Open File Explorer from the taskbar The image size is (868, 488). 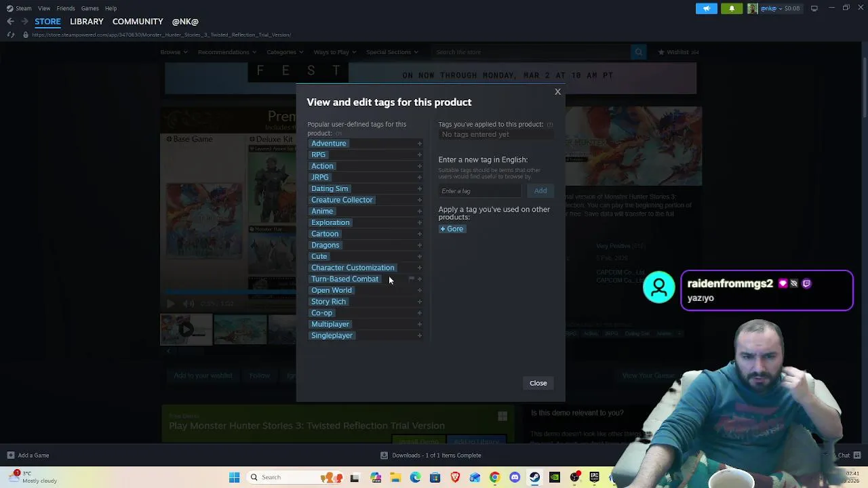pyautogui.click(x=395, y=477)
